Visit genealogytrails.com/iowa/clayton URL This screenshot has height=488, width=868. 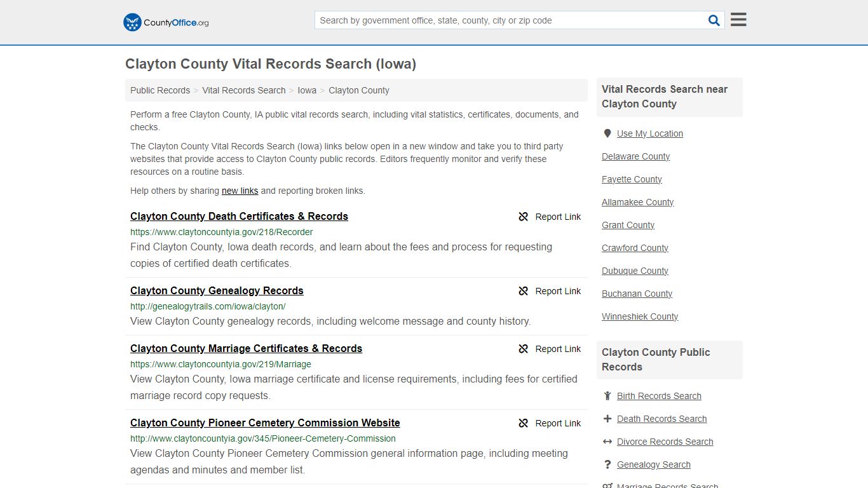tap(208, 306)
